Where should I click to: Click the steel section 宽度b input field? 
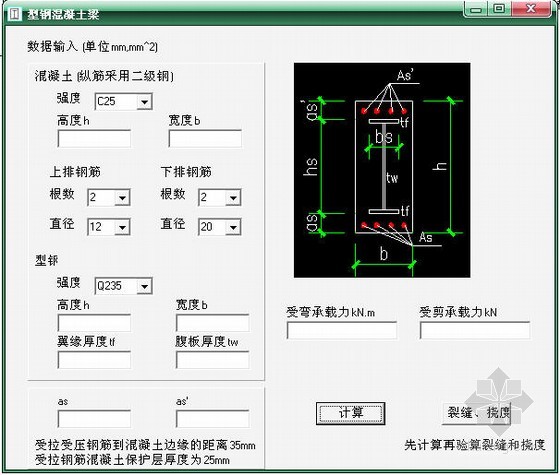212,323
